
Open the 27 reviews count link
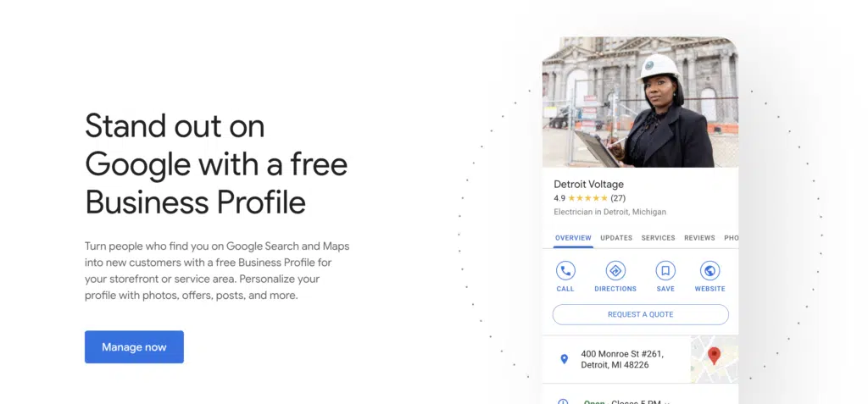tap(618, 198)
